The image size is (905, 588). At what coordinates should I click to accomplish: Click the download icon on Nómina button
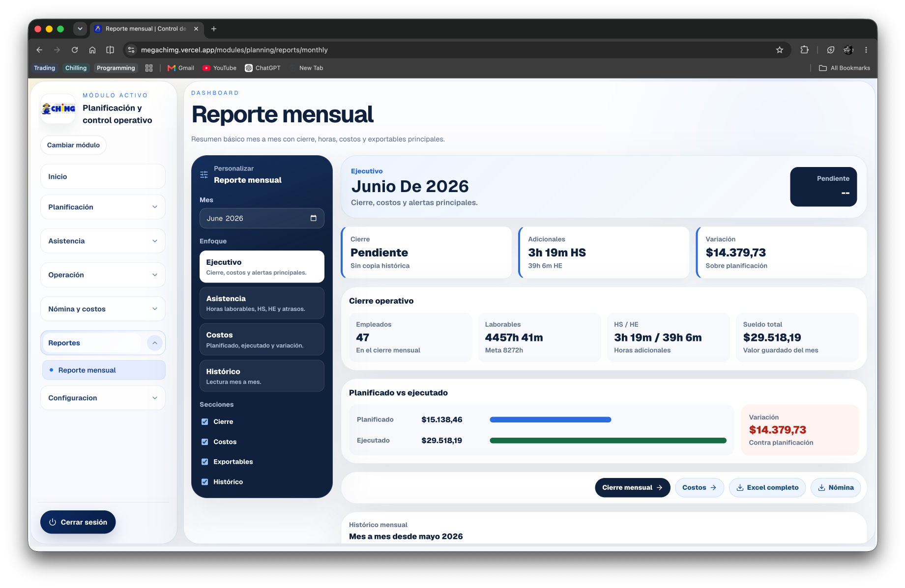[x=821, y=487]
